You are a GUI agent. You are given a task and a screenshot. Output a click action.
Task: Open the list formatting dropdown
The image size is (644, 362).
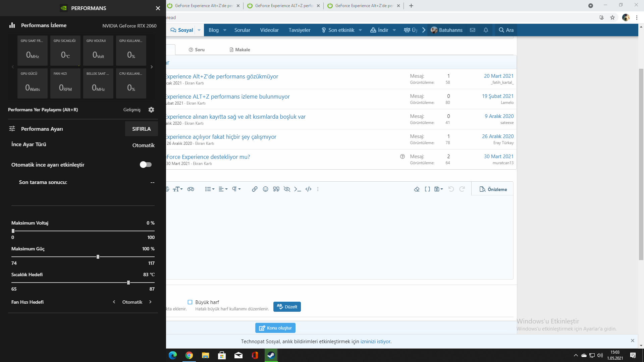pos(210,189)
